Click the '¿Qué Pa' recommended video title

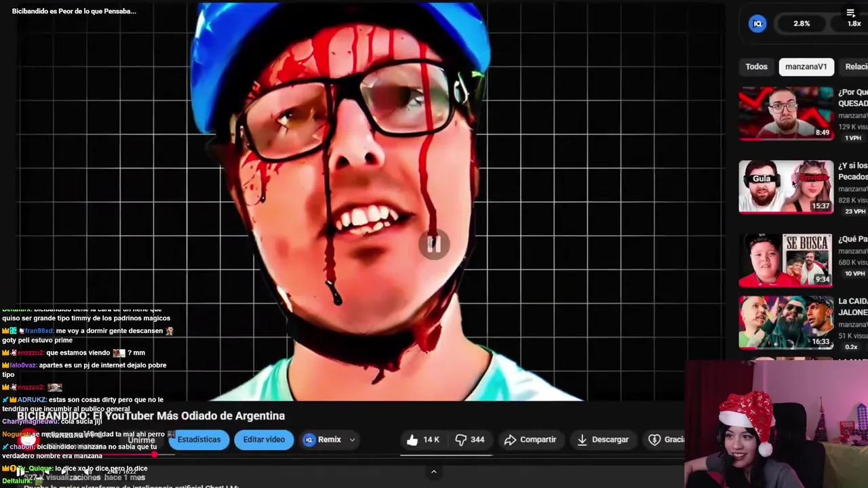(853, 239)
